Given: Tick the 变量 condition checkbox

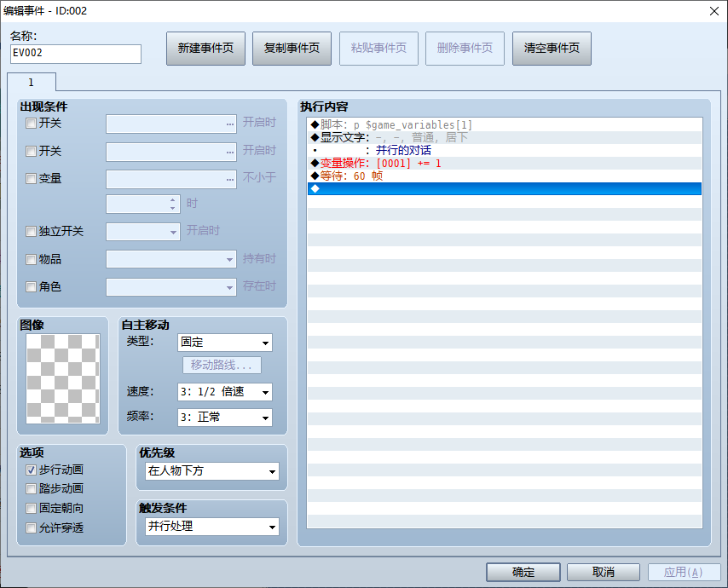Looking at the screenshot, I should [31, 179].
